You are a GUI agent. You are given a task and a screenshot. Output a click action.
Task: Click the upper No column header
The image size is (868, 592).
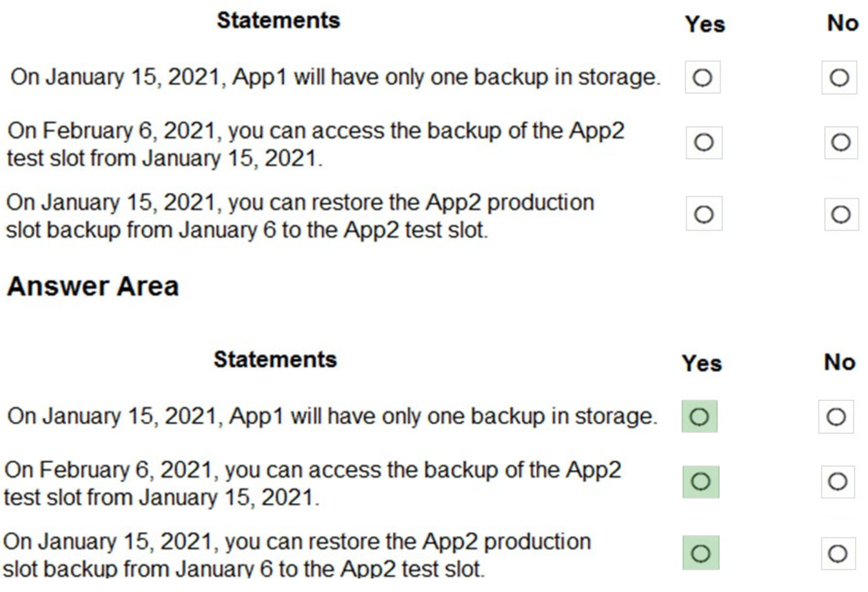click(x=842, y=23)
